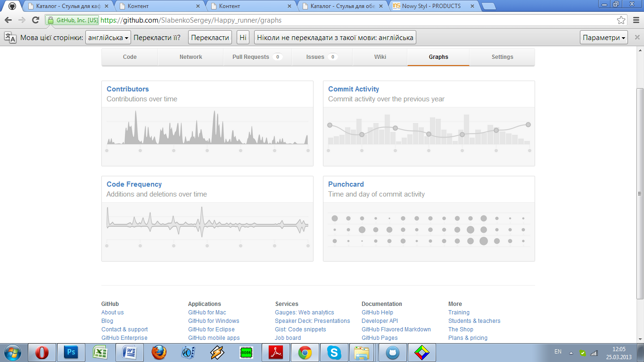Open 'Students & teachers' footer link

(474, 321)
